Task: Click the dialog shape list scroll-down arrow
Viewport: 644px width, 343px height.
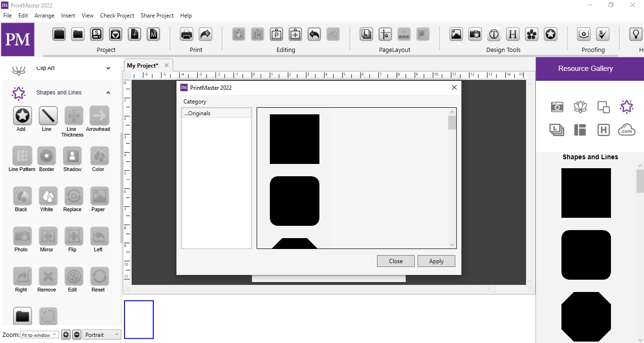Action: click(x=452, y=245)
